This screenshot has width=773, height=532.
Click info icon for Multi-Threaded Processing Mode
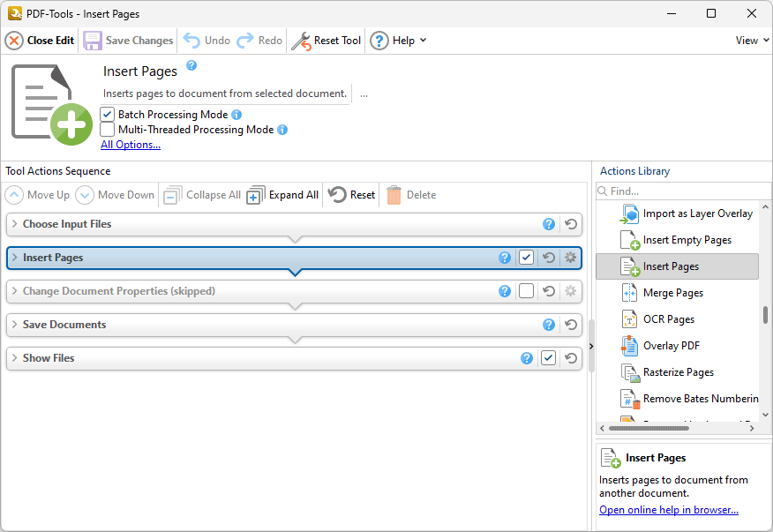282,130
